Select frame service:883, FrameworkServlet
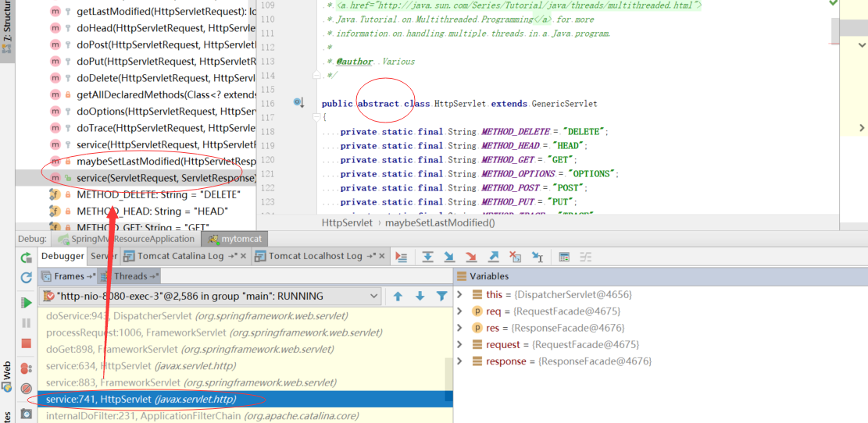Image resolution: width=868 pixels, height=423 pixels. pyautogui.click(x=245, y=382)
